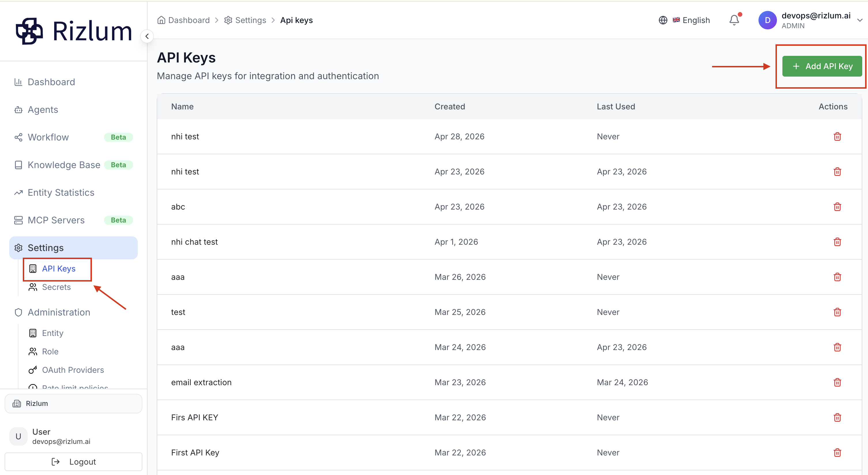Delete the nhi chat test API key
This screenshot has width=868, height=475.
pos(837,242)
